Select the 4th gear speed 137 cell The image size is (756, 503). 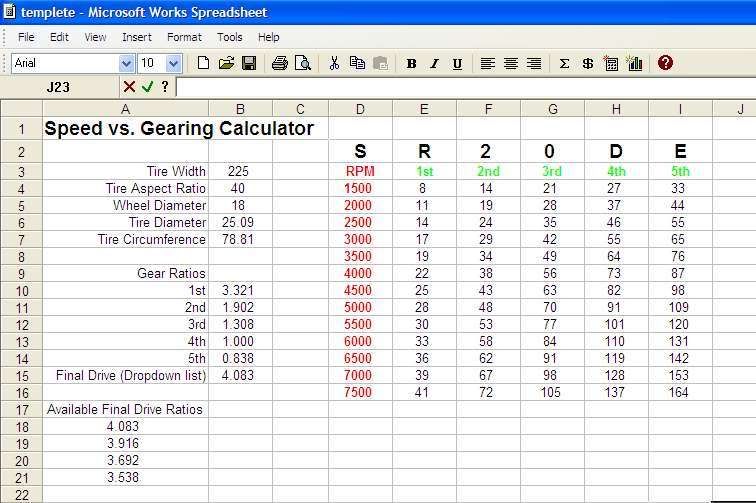click(616, 392)
